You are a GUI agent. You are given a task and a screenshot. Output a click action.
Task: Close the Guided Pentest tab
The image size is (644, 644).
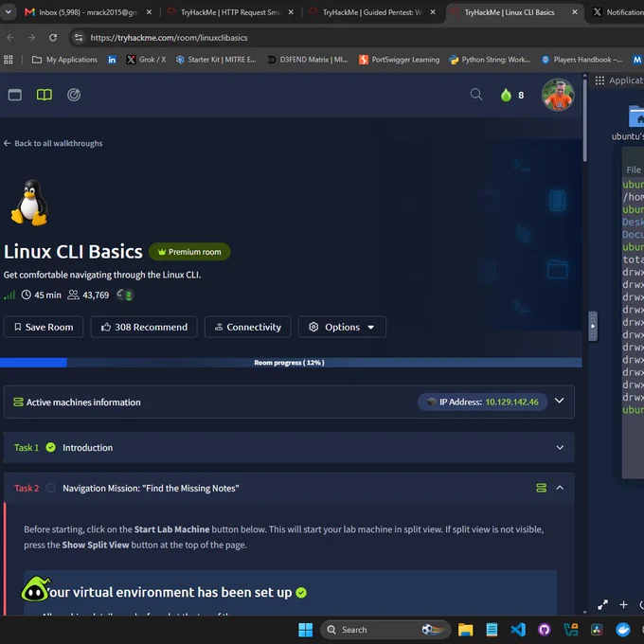point(433,12)
